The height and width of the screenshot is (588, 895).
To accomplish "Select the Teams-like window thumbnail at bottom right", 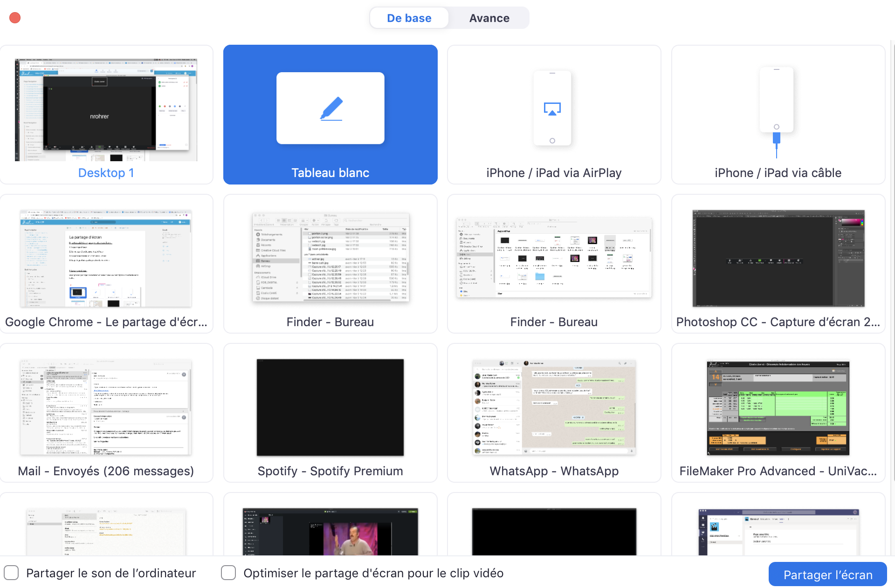I will 778,532.
